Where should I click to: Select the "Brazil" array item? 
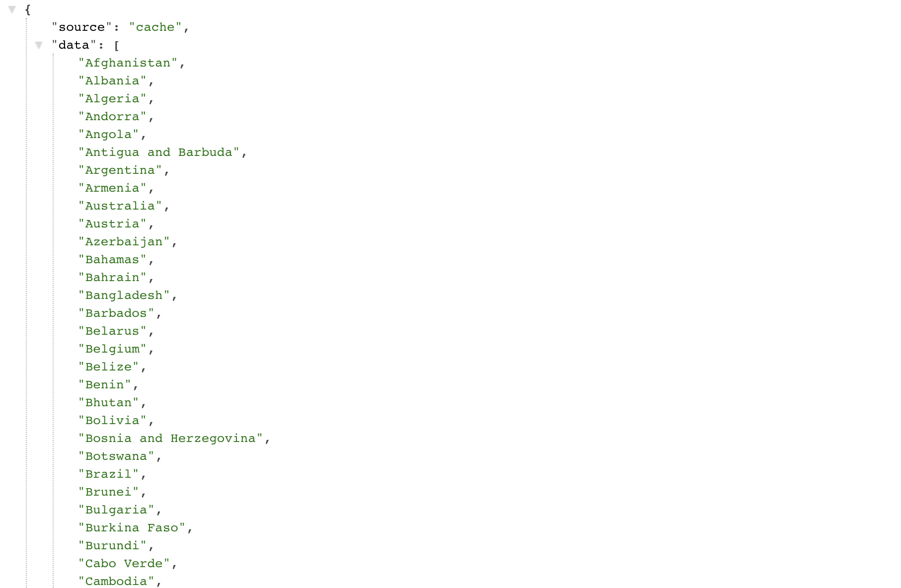[x=109, y=474]
